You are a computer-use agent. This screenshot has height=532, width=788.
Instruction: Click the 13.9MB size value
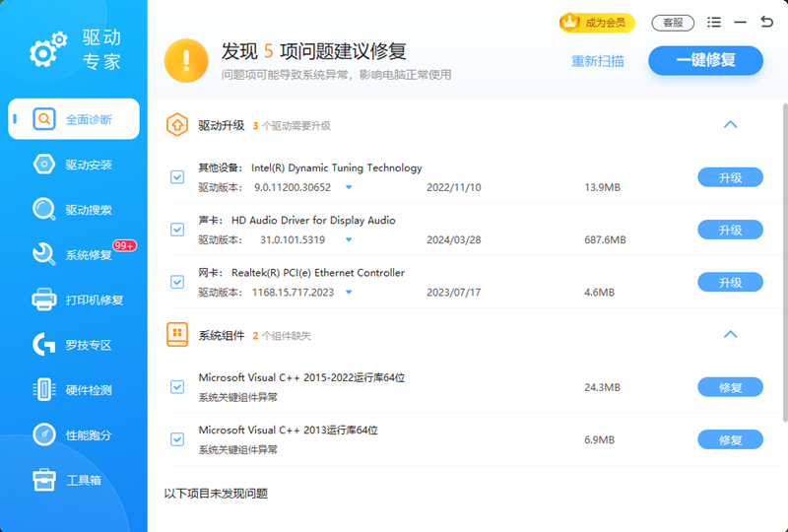pyautogui.click(x=602, y=187)
